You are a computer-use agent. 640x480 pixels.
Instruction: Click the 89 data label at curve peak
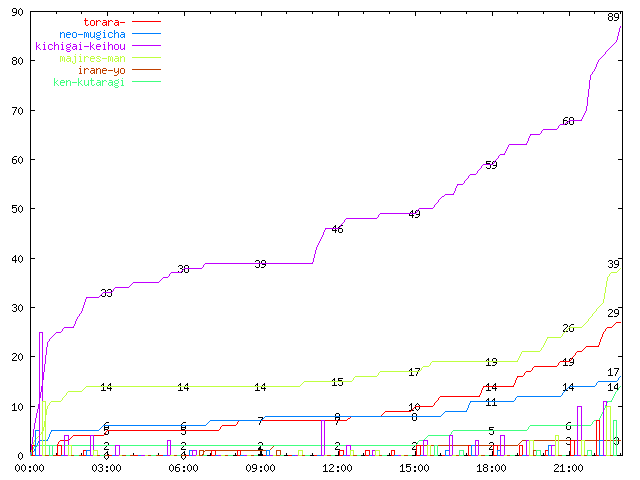614,17
